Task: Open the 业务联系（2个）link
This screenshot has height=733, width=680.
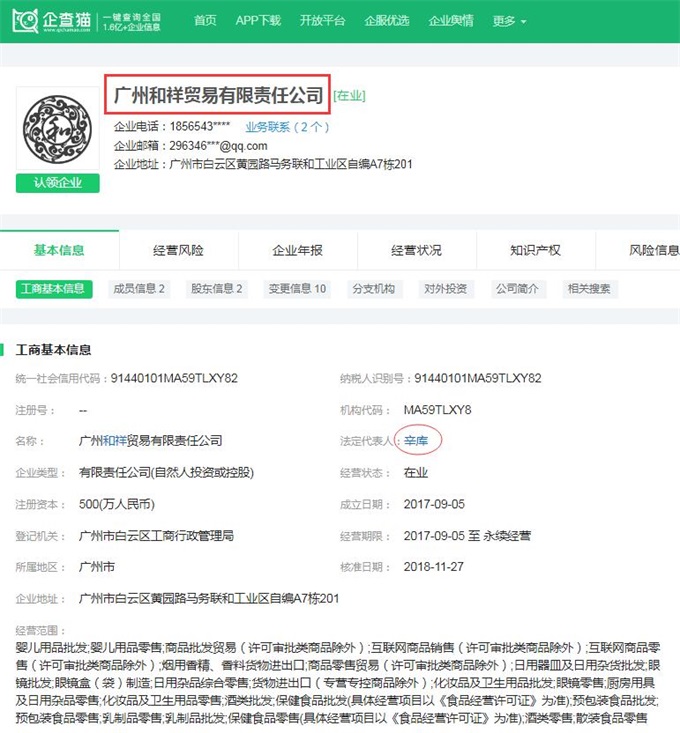Action: click(287, 127)
